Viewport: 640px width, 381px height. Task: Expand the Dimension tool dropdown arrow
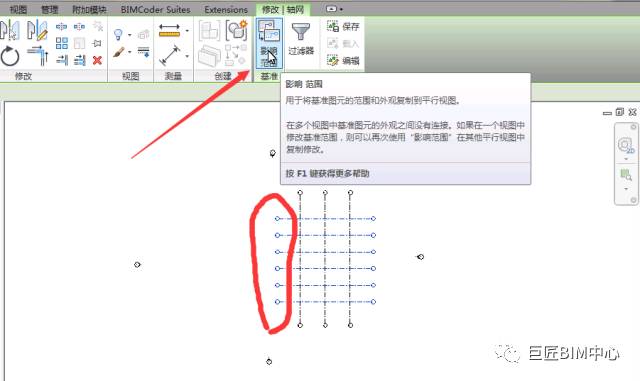click(x=187, y=56)
